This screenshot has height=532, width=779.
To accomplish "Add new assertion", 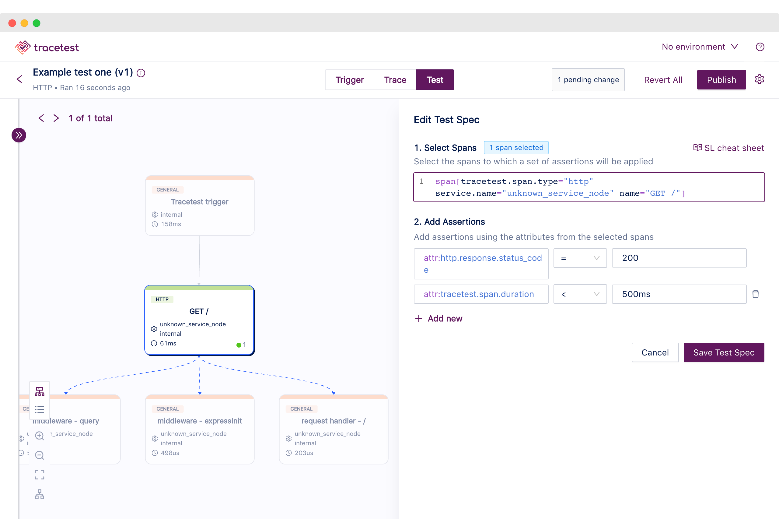I will click(x=438, y=318).
